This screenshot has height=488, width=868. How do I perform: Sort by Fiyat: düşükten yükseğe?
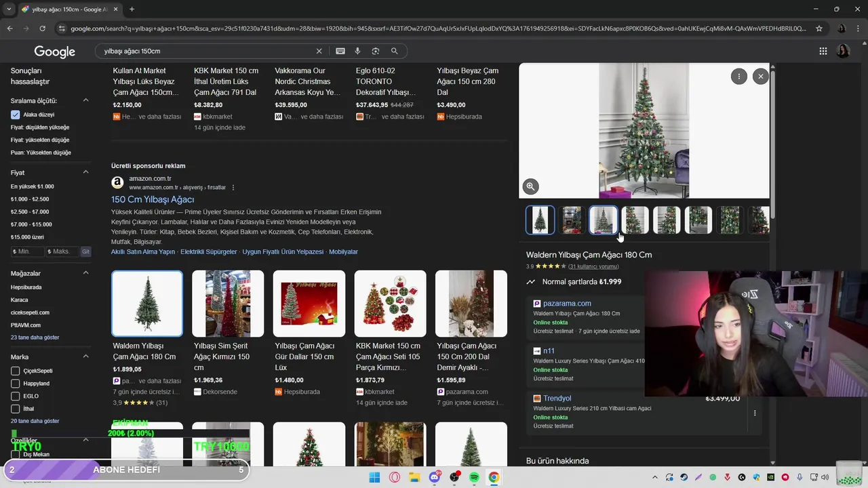40,127
